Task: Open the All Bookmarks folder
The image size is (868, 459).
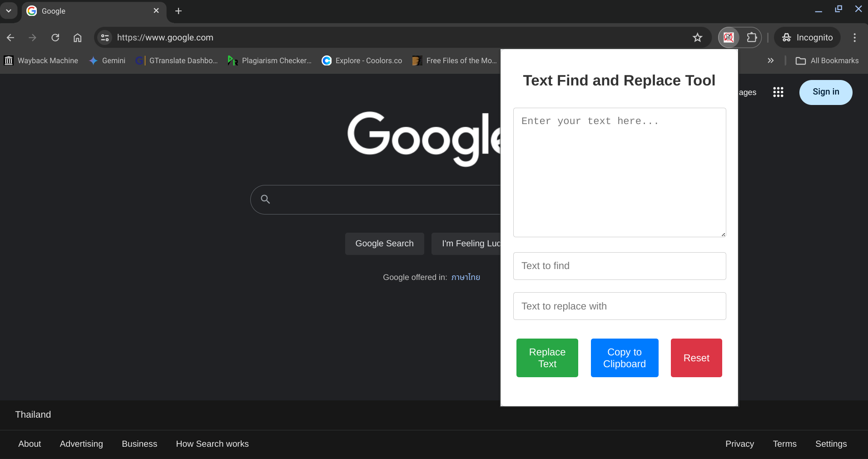Action: coord(827,60)
